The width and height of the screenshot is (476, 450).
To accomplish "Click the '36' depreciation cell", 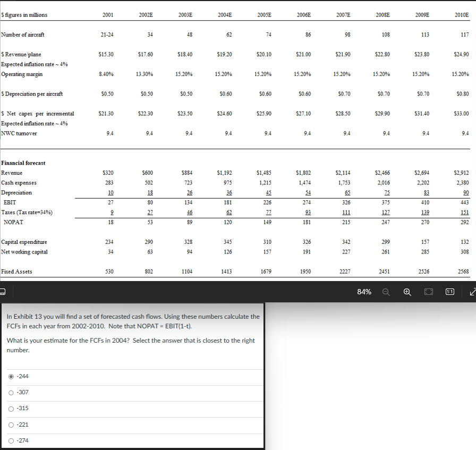I will pyautogui.click(x=229, y=192).
